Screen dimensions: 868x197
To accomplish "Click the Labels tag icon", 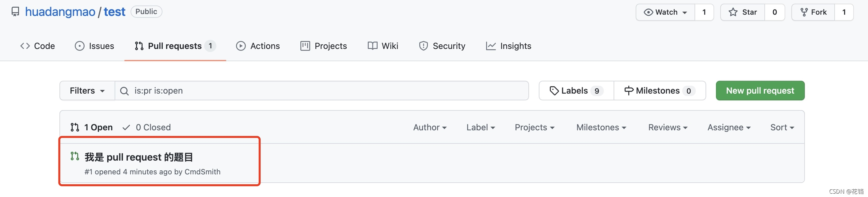I will point(554,91).
